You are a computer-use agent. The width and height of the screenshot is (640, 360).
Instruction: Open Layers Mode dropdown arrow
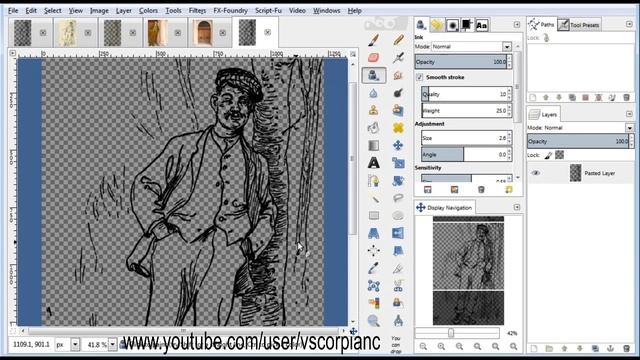coord(630,128)
